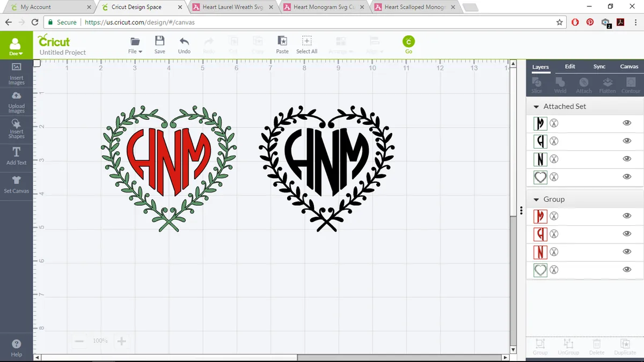This screenshot has width=644, height=362.
Task: Click the black heart wreath layer thumbnail
Action: coord(540,177)
